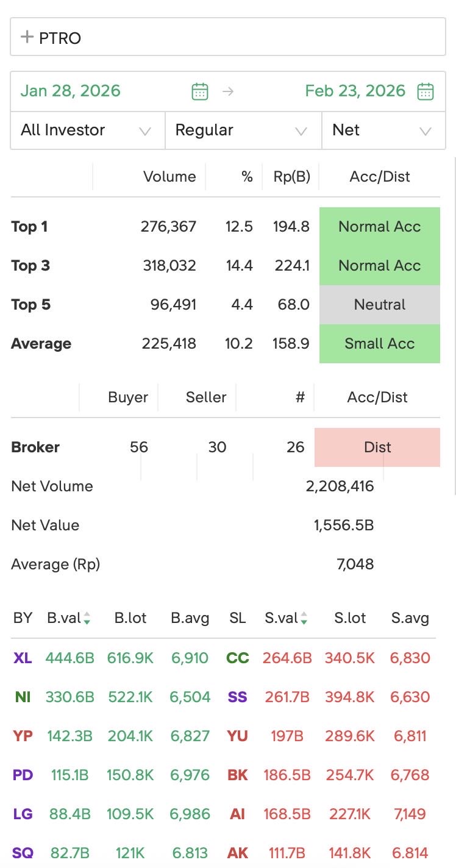Sort by S.val column arrows
Viewport: 456px width, 868px height.
(x=304, y=618)
